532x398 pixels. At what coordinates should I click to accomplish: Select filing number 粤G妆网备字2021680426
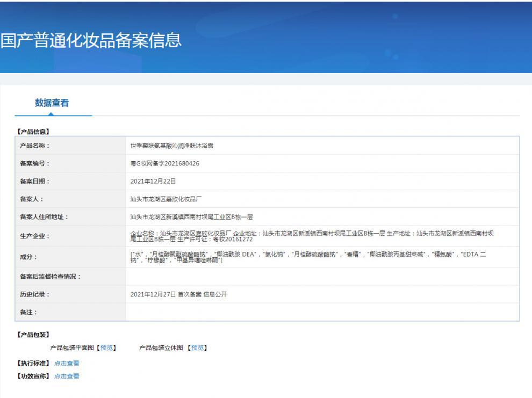pos(165,164)
